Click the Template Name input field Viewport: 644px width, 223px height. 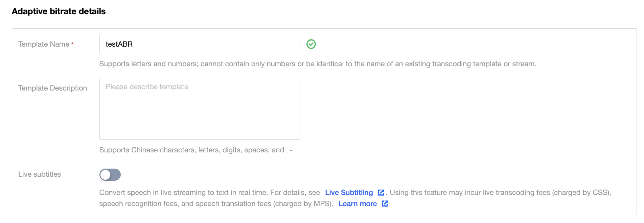click(200, 44)
